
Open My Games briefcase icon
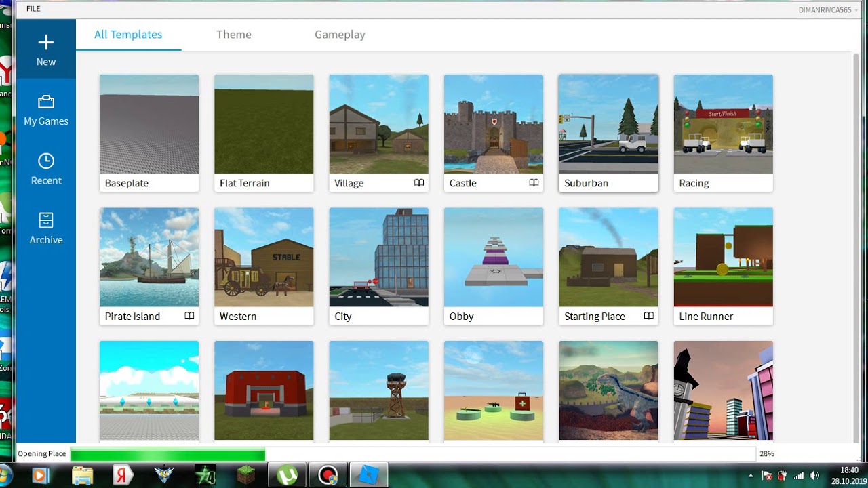[x=45, y=102]
